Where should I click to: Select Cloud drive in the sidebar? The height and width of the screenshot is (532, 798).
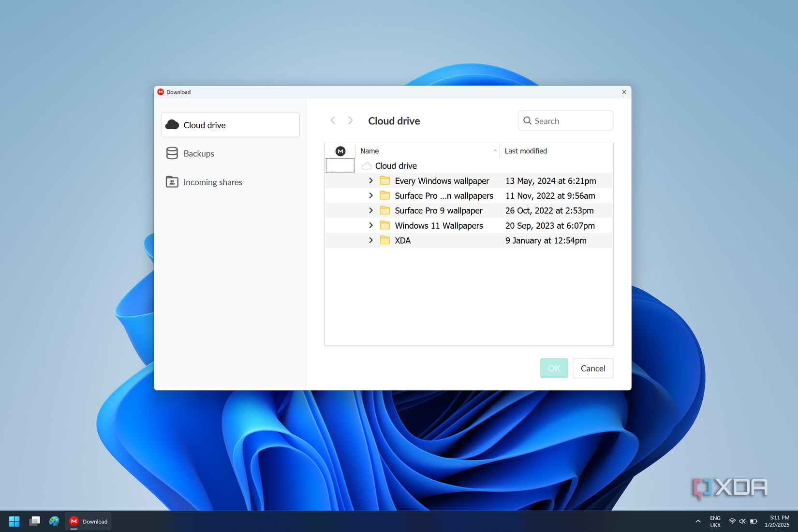230,125
